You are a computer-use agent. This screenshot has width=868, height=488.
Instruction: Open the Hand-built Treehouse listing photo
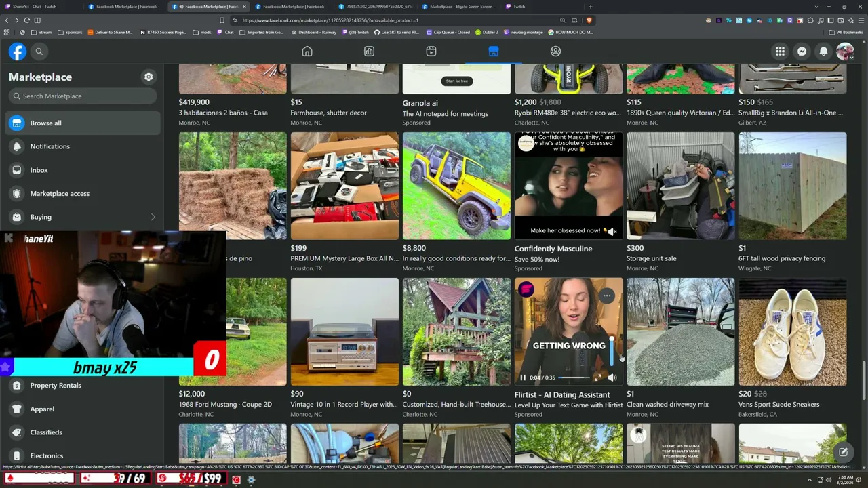tap(456, 331)
